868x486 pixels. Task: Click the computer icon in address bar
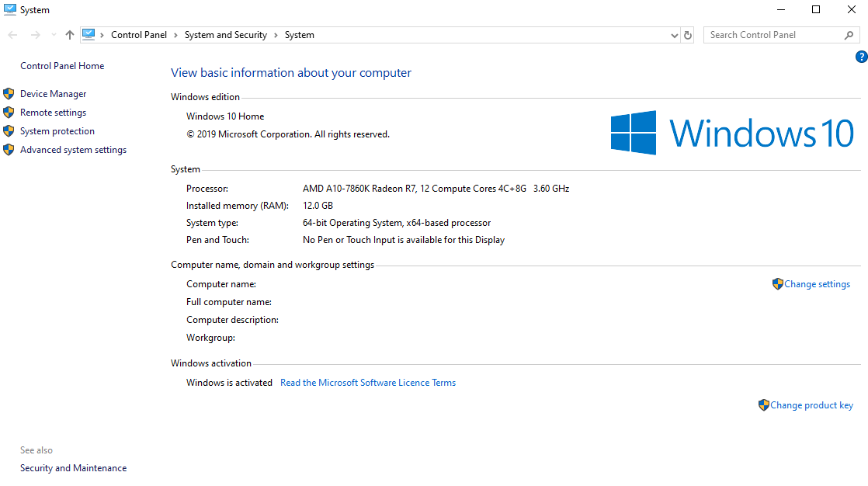(x=89, y=35)
